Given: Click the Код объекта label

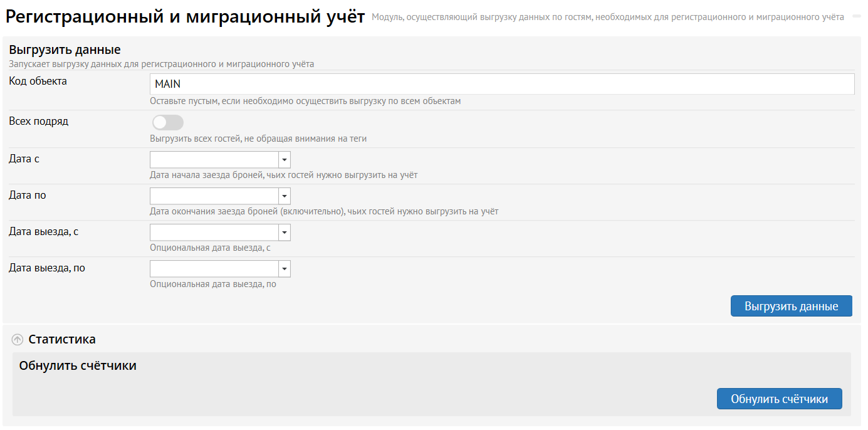Looking at the screenshot, I should coord(38,81).
